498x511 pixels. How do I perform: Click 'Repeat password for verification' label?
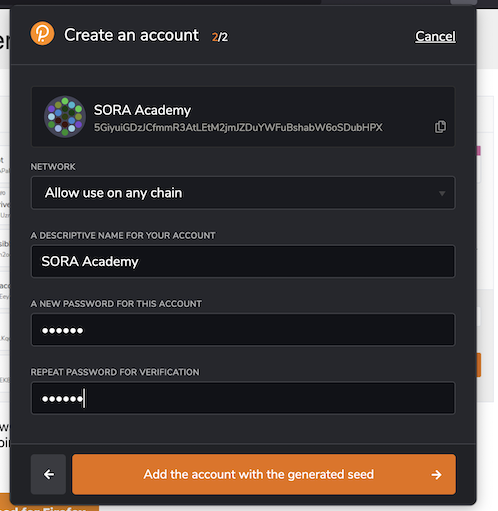pos(115,372)
